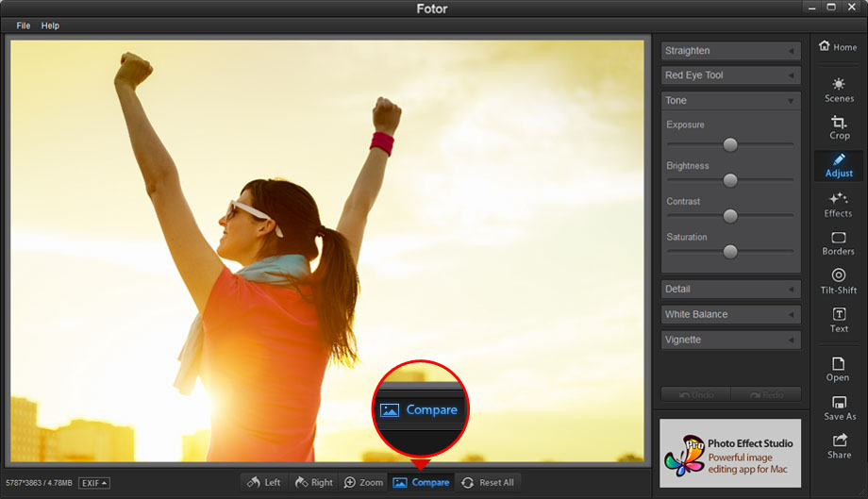Open the Effects panel
The height and width of the screenshot is (499, 868).
[838, 205]
